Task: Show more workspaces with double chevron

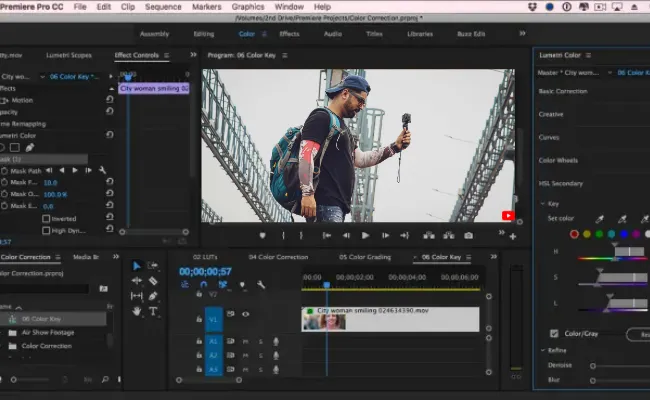Action: point(522,34)
